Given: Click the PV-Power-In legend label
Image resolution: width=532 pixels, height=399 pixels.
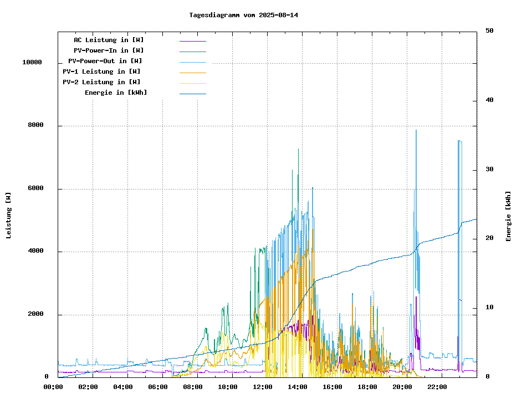Looking at the screenshot, I should (x=109, y=50).
